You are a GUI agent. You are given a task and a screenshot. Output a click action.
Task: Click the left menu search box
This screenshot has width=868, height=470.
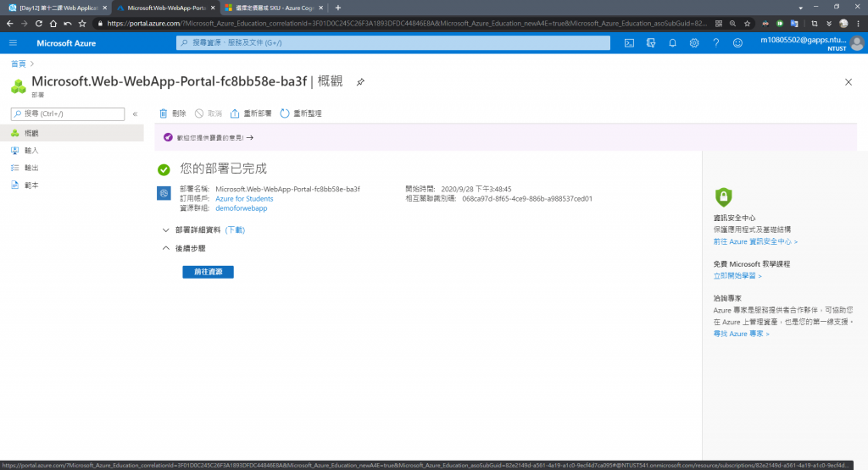[x=68, y=114]
